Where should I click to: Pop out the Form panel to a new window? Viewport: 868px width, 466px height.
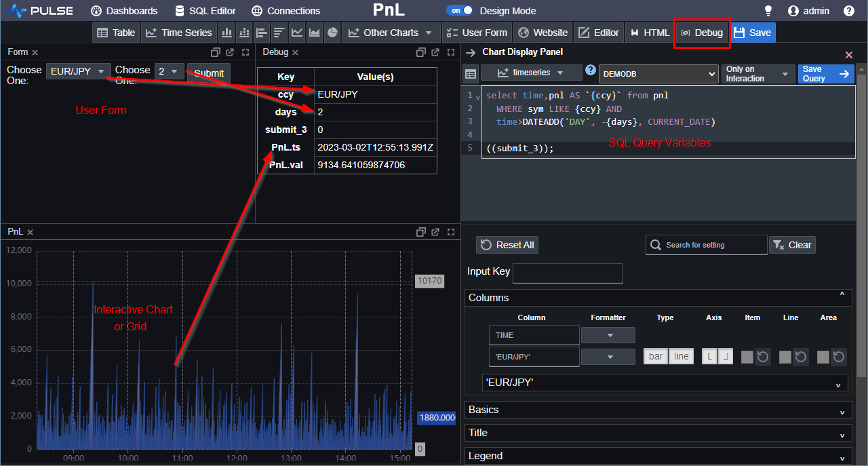tap(231, 52)
